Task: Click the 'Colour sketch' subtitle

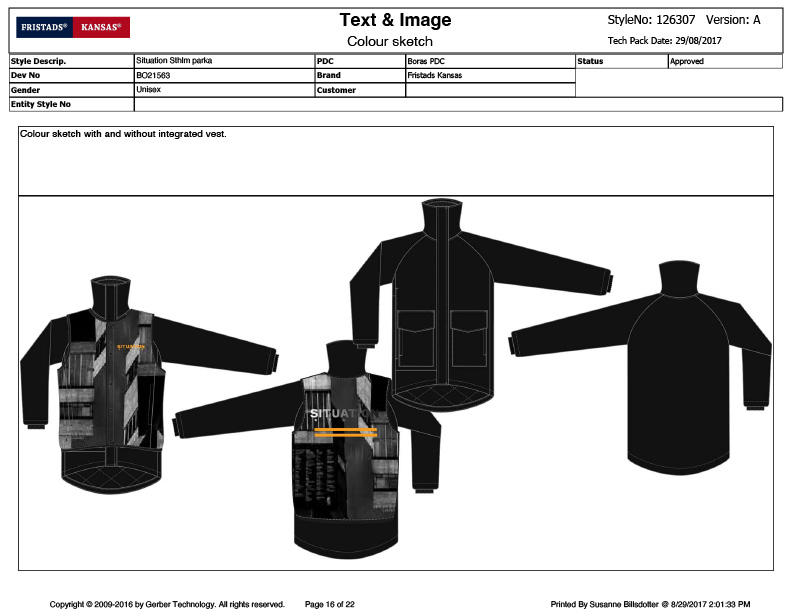Action: point(389,41)
